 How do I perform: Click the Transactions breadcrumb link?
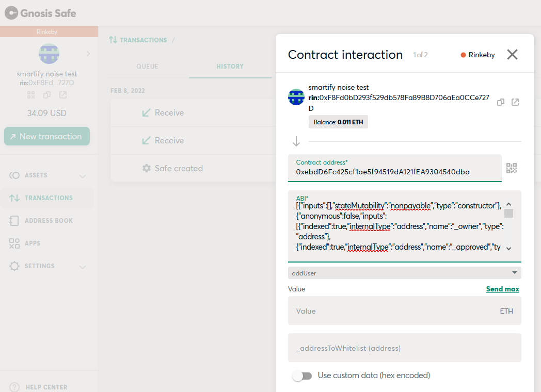click(138, 40)
